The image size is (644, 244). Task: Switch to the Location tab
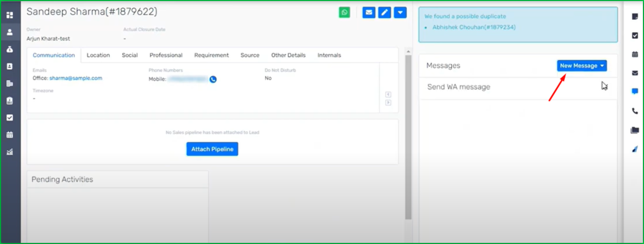[98, 55]
